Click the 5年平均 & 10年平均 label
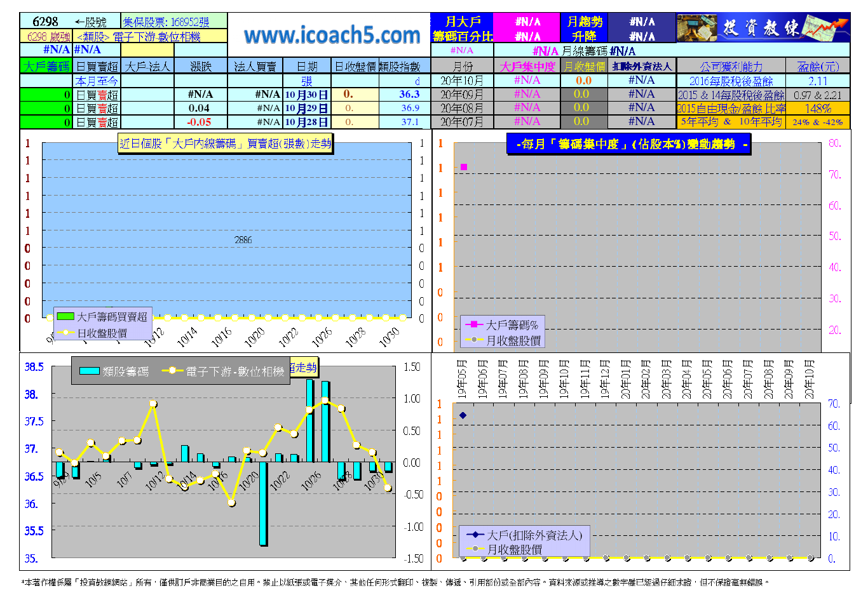Image resolution: width=868 pixels, height=614 pixels. click(731, 122)
